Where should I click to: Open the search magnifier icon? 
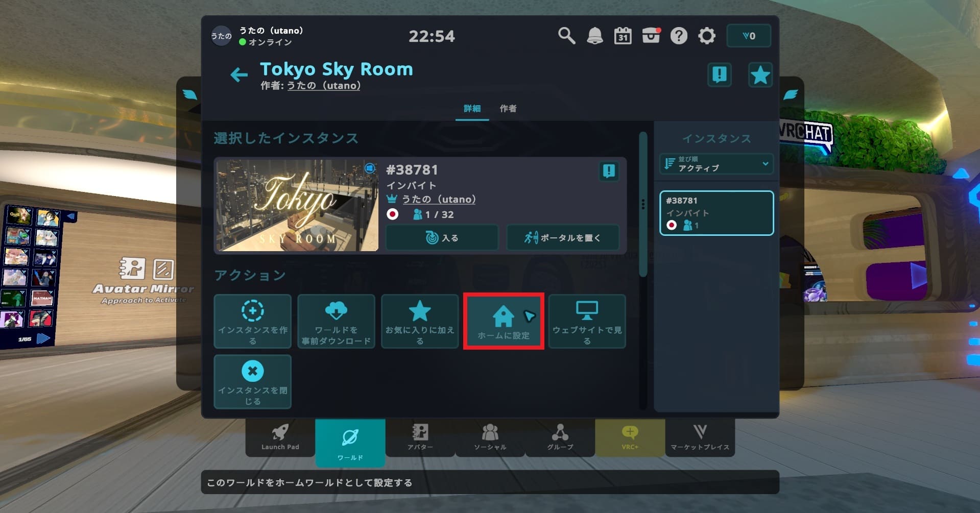click(x=566, y=36)
